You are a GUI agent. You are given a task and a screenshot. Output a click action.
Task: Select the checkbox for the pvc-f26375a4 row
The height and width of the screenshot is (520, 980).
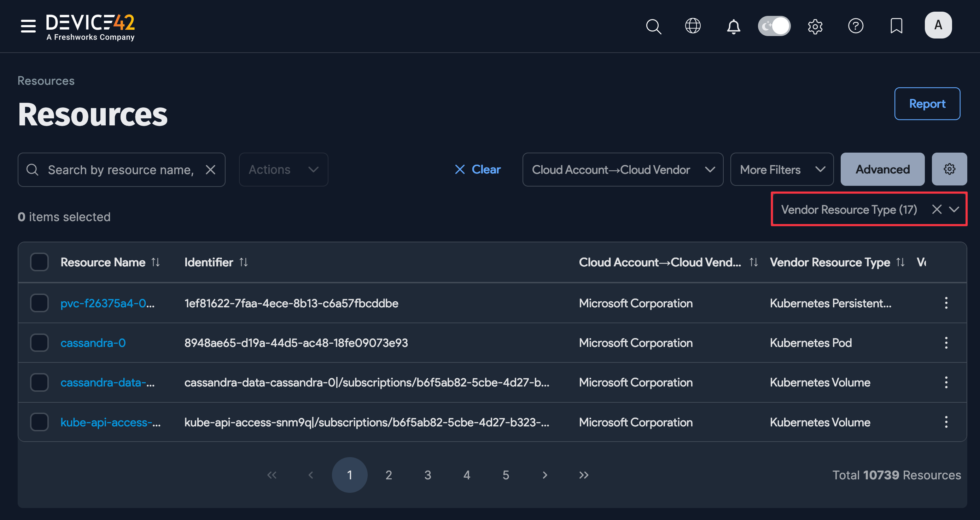[39, 303]
